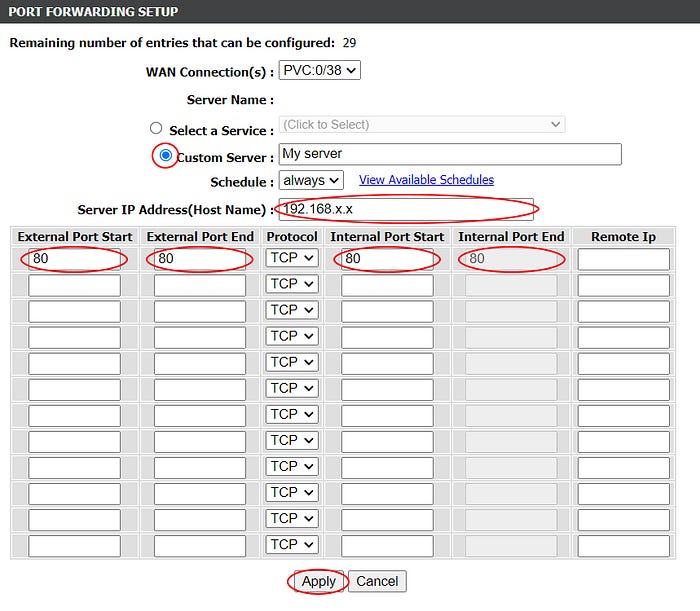This screenshot has height=611, width=700.
Task: Open the Protocol dropdown in the last table row
Action: [292, 544]
